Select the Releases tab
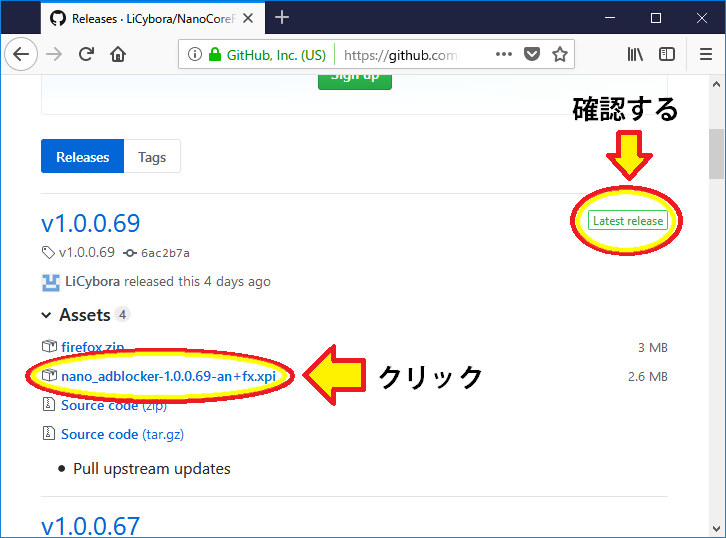This screenshot has width=726, height=538. (x=82, y=157)
